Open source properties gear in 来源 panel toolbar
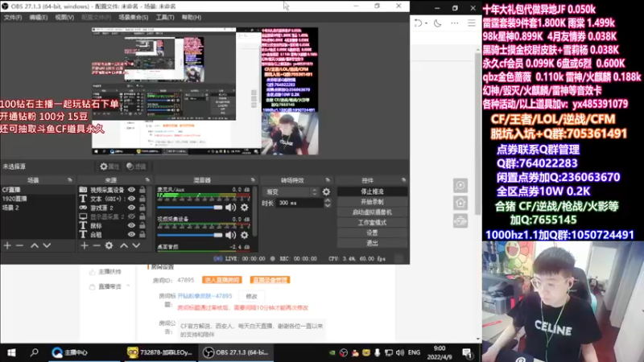This screenshot has height=362, width=644. [x=109, y=245]
